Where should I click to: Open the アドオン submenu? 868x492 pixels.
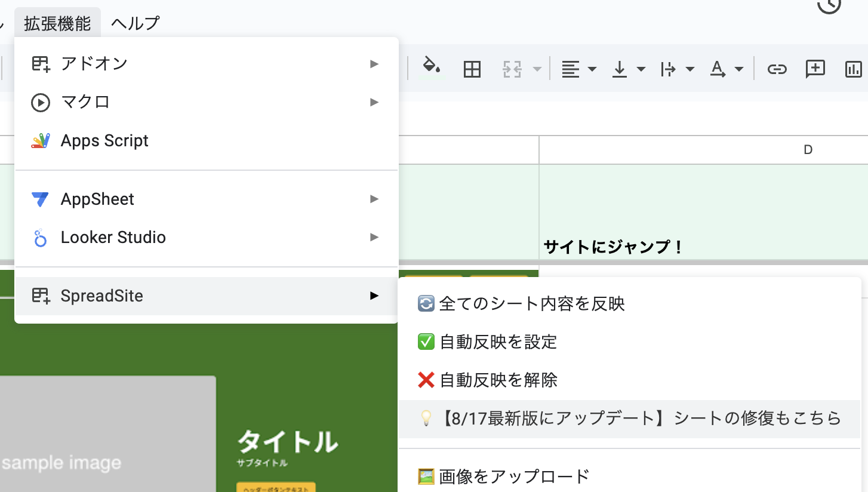click(x=206, y=63)
